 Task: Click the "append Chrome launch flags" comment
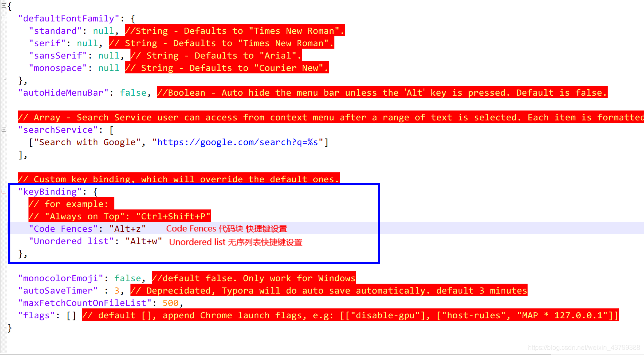(x=350, y=315)
